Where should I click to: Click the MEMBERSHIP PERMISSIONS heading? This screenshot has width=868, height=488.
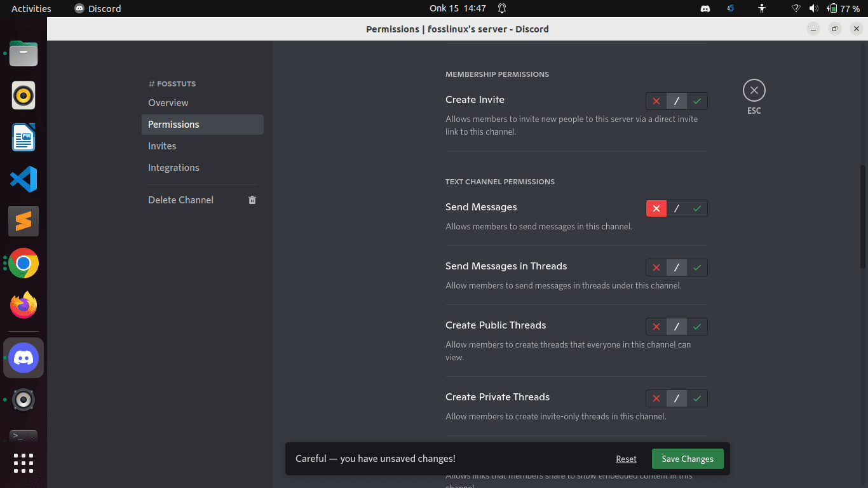pyautogui.click(x=497, y=74)
